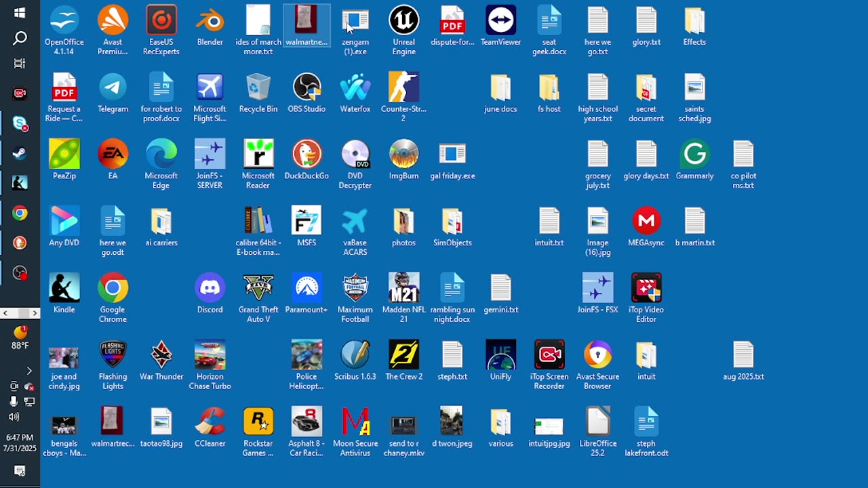Open Task View on the taskbar
Viewport: 868px width, 488px height.
[x=20, y=63]
